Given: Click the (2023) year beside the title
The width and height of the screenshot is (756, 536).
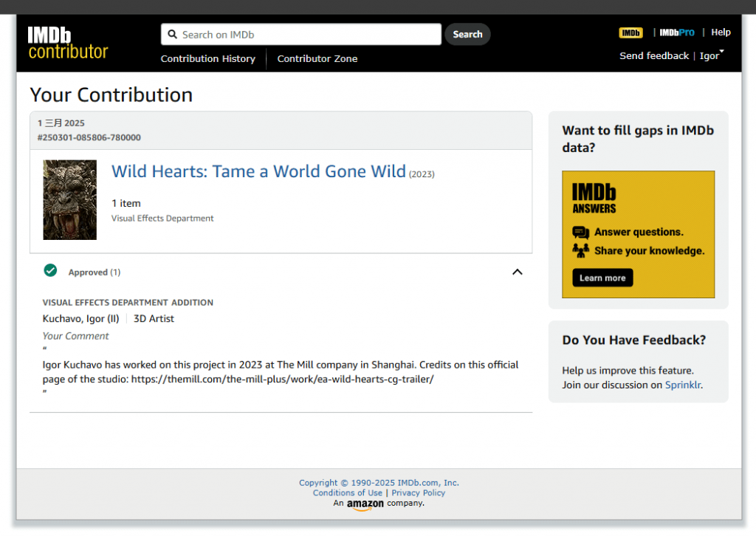Looking at the screenshot, I should pyautogui.click(x=422, y=174).
